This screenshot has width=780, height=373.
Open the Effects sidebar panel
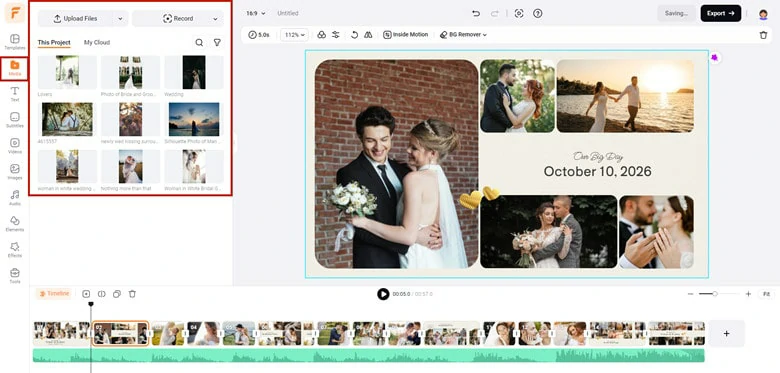click(14, 250)
